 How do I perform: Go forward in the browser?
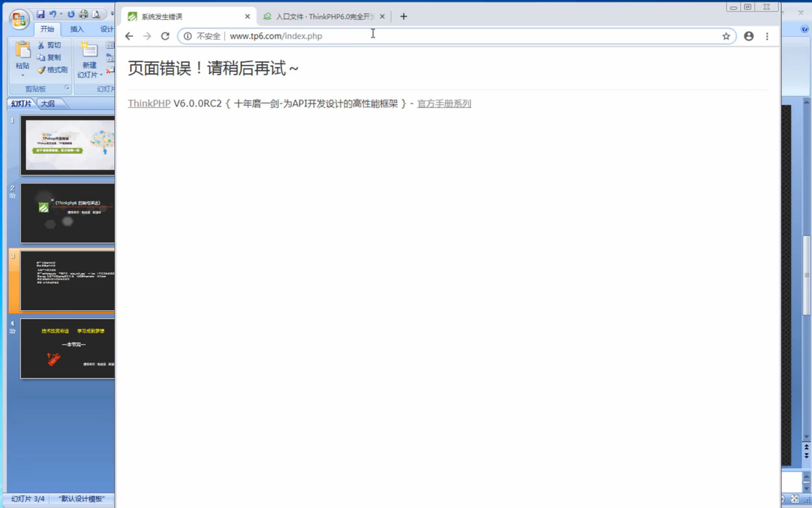147,36
